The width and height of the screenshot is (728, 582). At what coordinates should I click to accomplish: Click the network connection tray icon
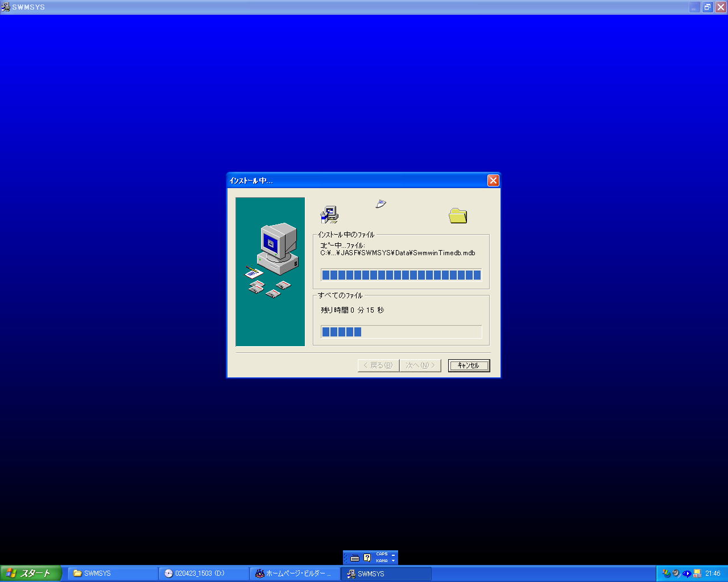click(x=697, y=573)
